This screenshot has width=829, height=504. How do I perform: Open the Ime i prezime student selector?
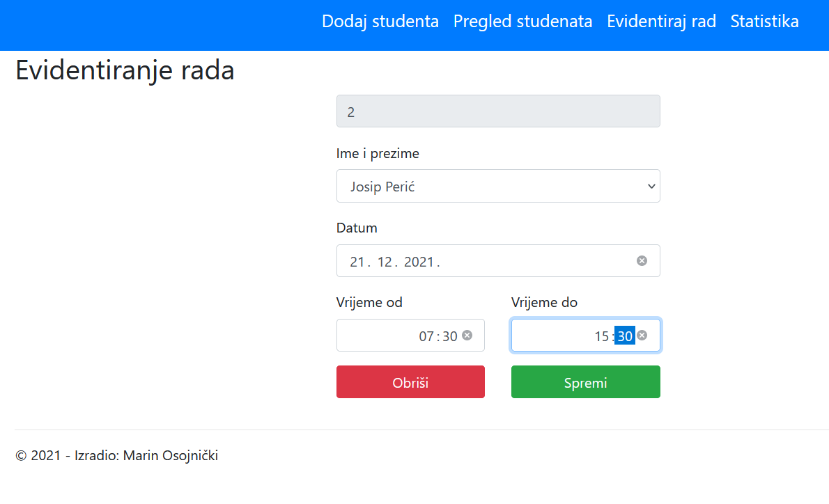click(498, 186)
